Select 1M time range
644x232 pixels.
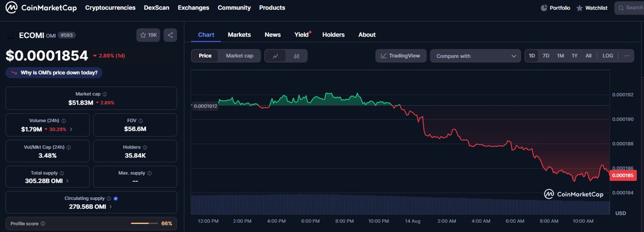[x=560, y=56]
